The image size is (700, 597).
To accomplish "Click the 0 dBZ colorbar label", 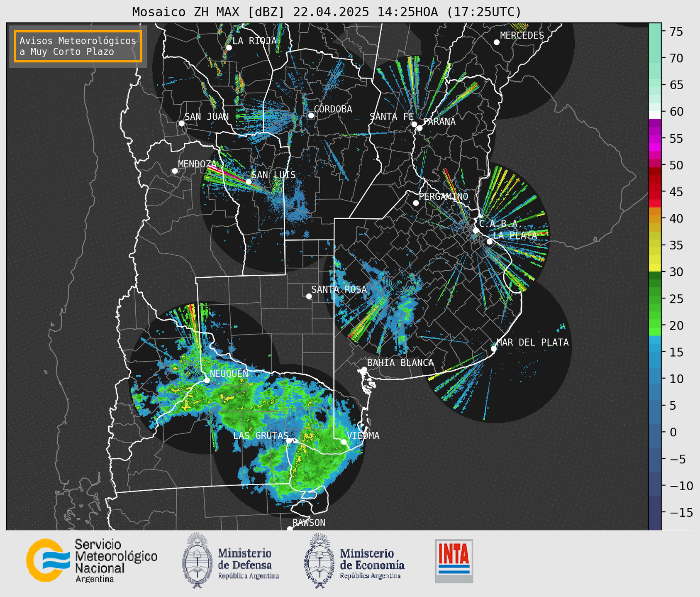I will pyautogui.click(x=673, y=432).
